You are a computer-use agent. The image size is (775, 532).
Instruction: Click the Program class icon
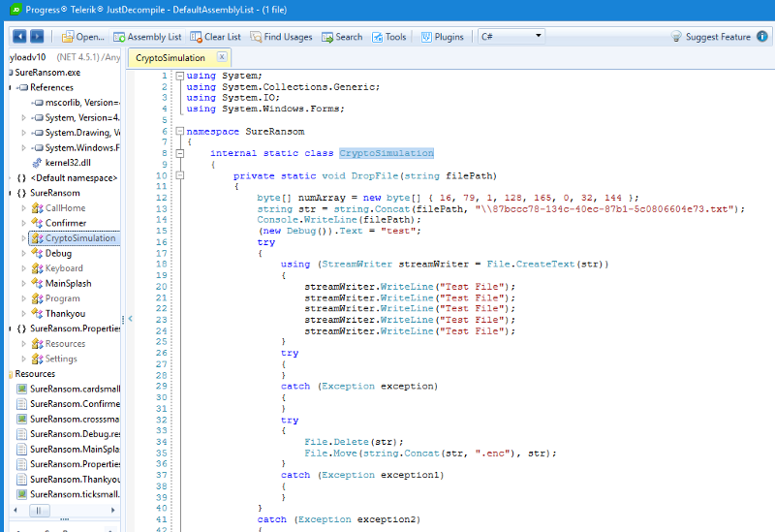coord(37,298)
